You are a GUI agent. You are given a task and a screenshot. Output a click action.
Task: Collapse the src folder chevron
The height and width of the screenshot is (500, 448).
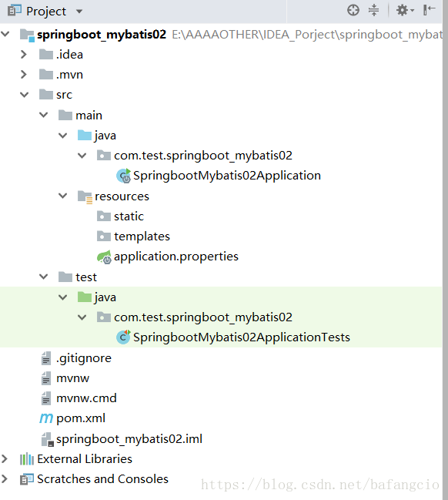pyautogui.click(x=24, y=95)
